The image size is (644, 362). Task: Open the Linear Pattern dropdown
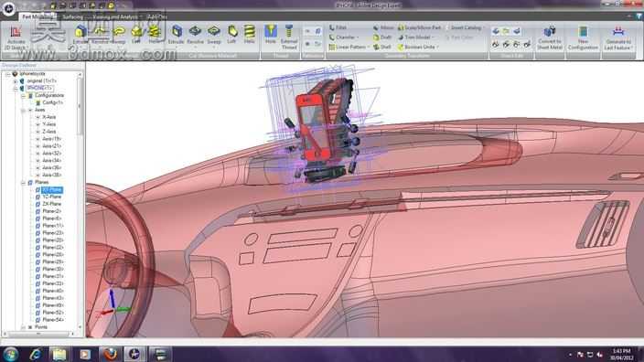tap(368, 48)
